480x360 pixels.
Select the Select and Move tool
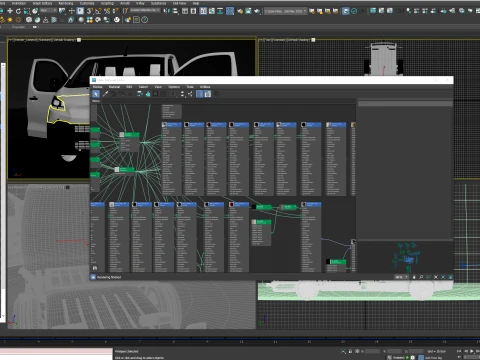10,11
